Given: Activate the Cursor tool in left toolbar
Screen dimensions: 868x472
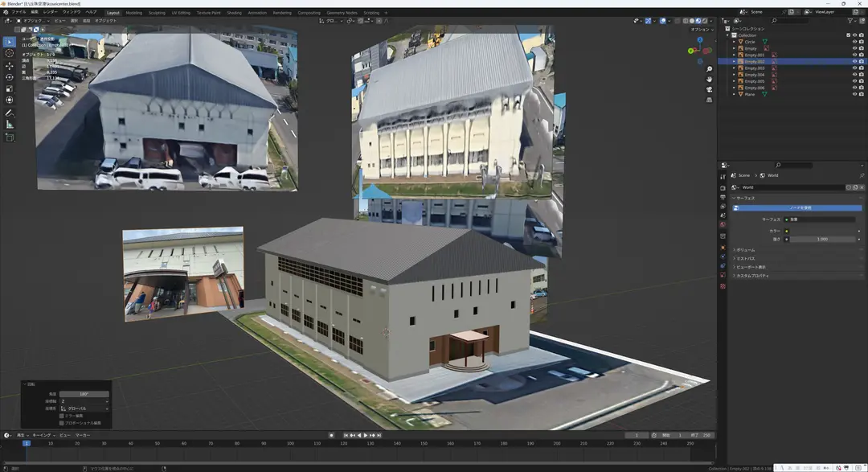Looking at the screenshot, I should (x=10, y=54).
